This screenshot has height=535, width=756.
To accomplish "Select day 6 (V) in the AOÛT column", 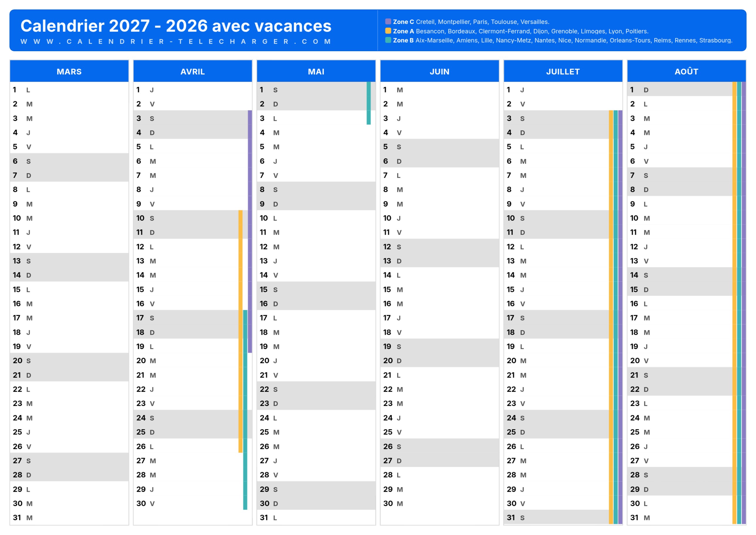I will coord(687,161).
